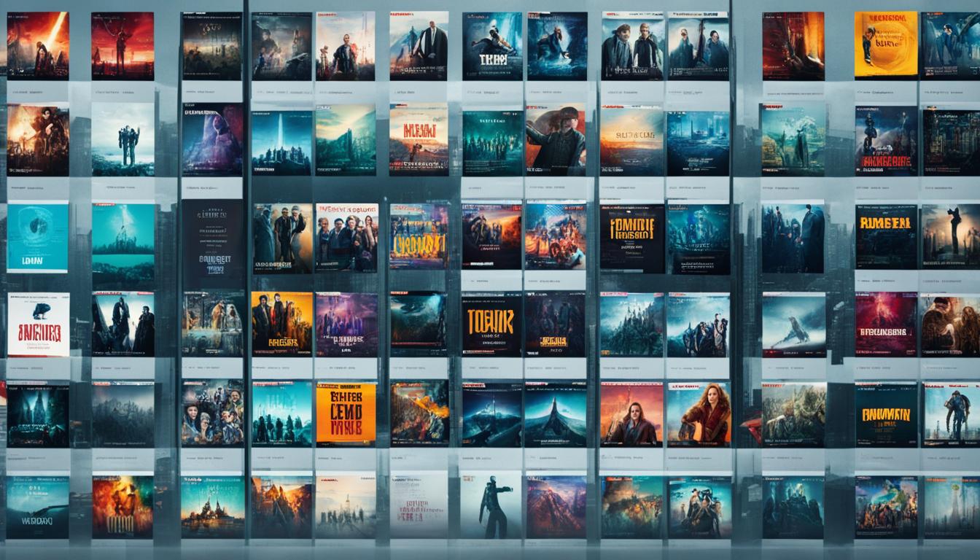Select the dark poster with orange RIMGEN title

pos(886,237)
